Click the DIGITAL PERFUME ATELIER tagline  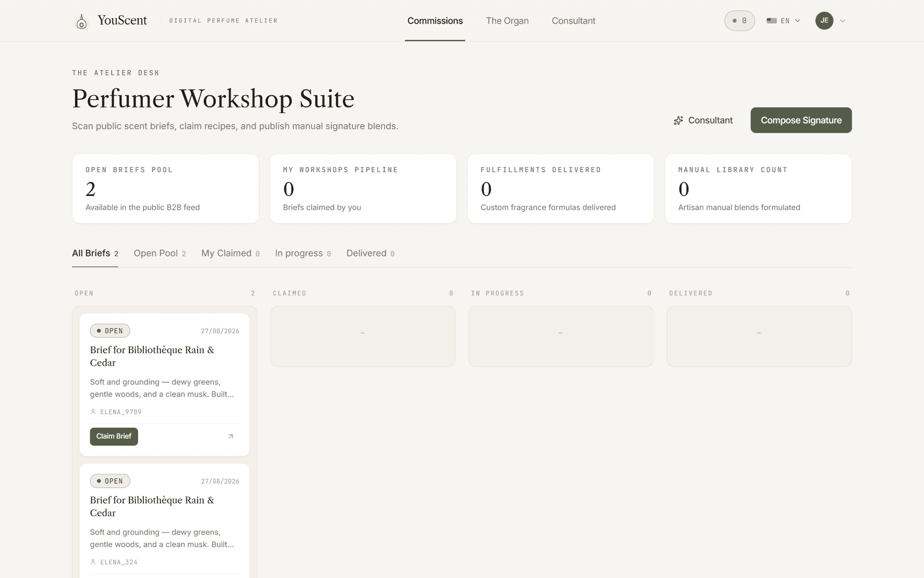coord(223,21)
